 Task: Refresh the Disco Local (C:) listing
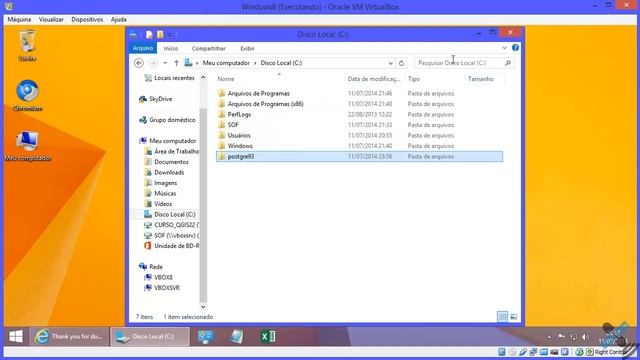click(x=401, y=63)
